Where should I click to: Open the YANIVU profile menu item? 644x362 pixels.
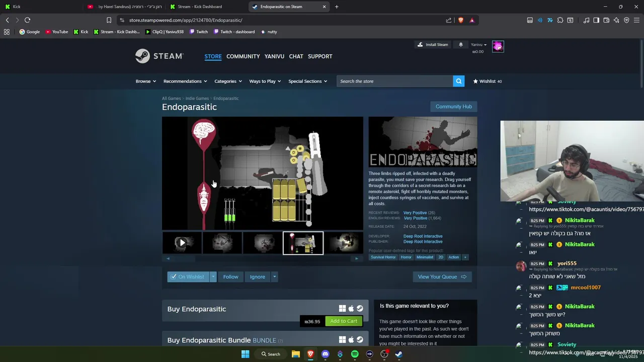pyautogui.click(x=274, y=56)
